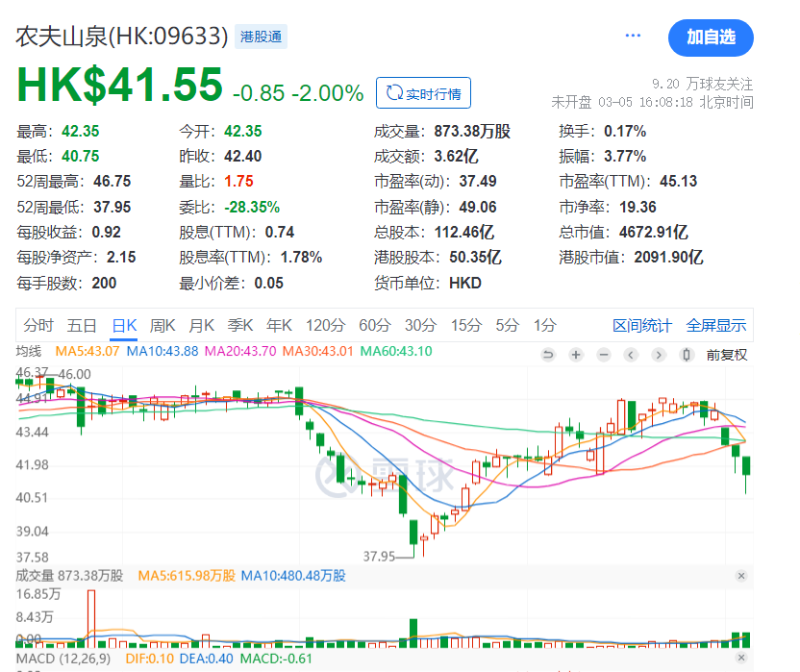The width and height of the screenshot is (800, 672).
Task: Move chart left with the left chevron
Action: click(x=631, y=355)
